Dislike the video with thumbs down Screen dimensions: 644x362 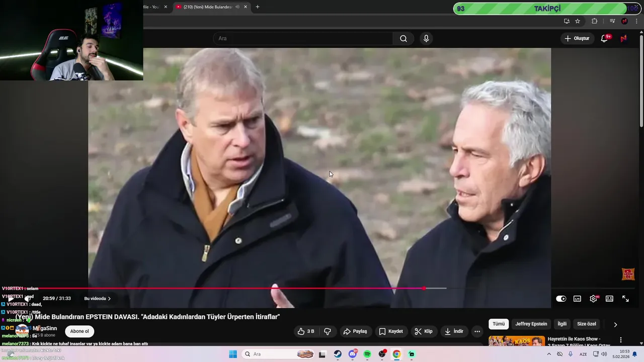coord(328,331)
